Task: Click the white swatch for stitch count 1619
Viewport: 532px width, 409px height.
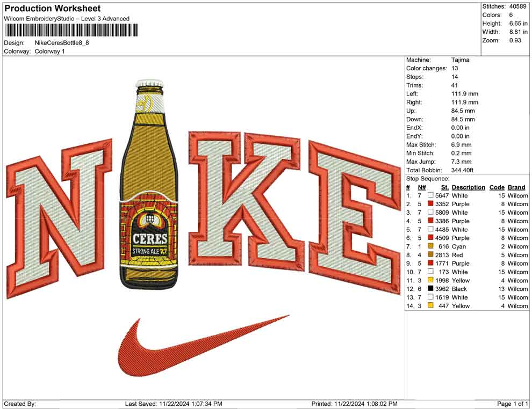Action: coord(430,297)
